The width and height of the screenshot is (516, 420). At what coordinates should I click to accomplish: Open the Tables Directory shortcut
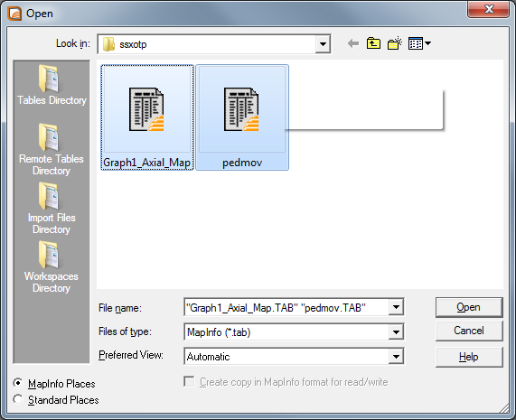52,85
